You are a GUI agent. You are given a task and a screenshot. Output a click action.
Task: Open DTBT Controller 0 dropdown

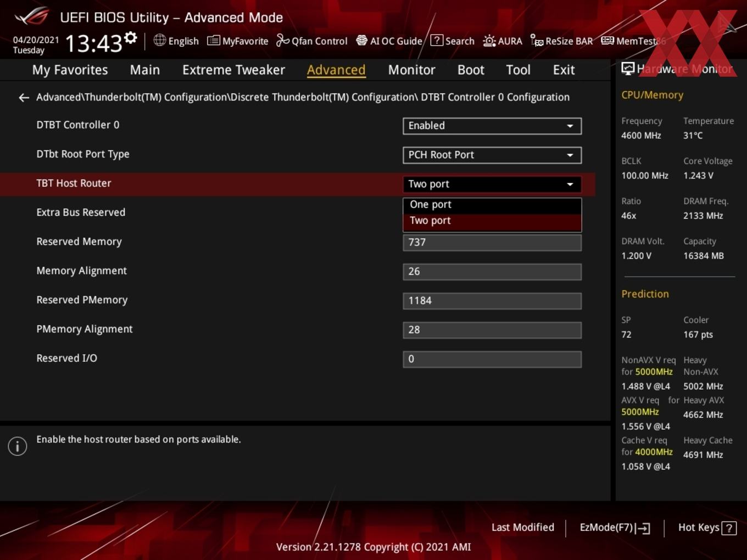[x=492, y=126]
